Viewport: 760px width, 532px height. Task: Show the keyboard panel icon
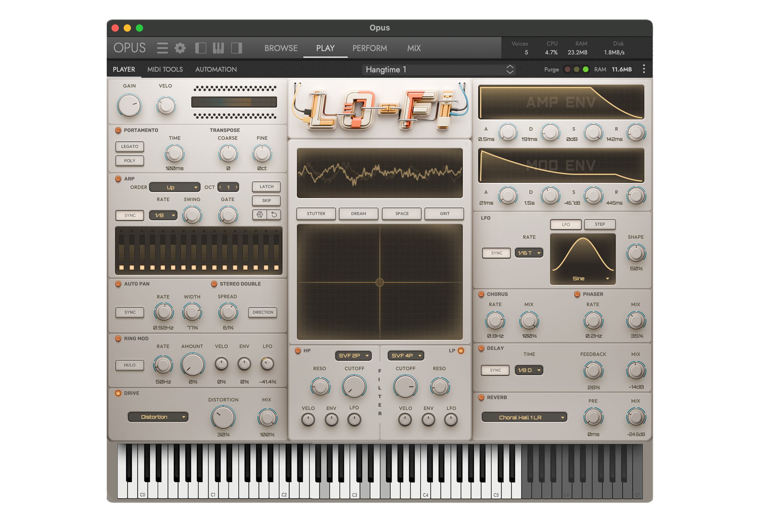[218, 48]
